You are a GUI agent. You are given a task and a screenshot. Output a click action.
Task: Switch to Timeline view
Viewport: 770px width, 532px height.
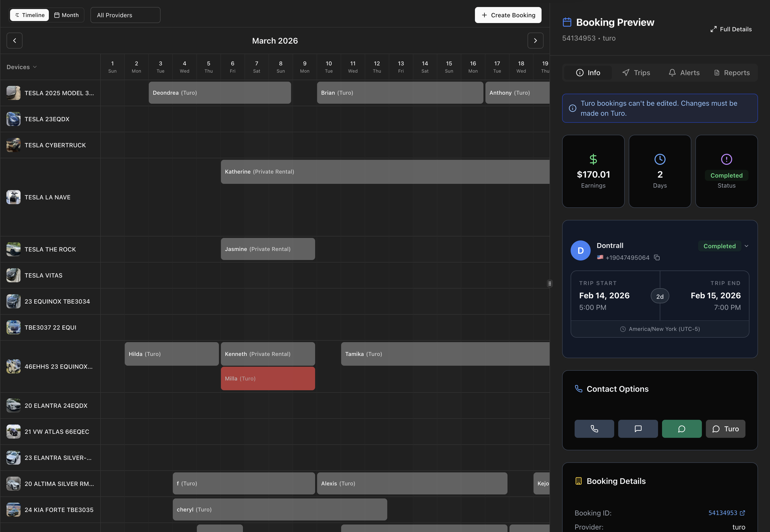pos(29,15)
